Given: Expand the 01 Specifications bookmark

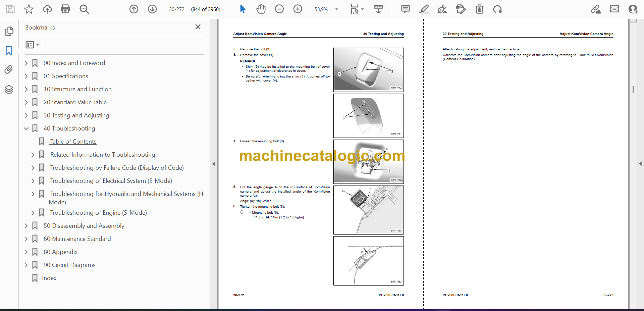Looking at the screenshot, I should click(x=26, y=76).
